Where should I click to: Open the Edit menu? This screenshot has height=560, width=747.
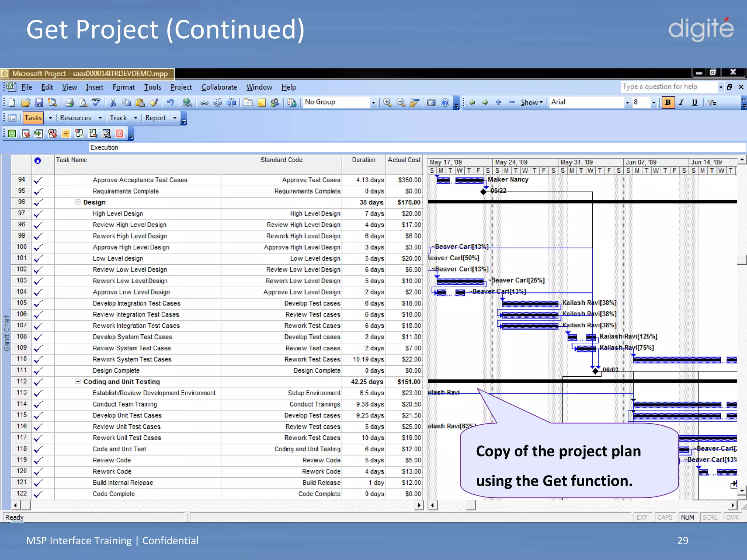[47, 87]
